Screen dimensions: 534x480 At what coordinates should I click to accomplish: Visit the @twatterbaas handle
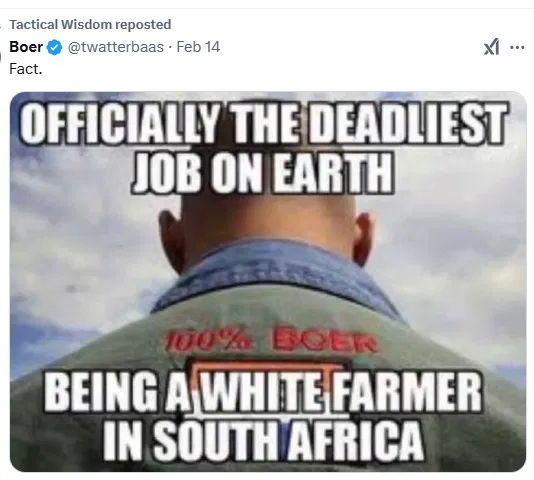click(116, 47)
